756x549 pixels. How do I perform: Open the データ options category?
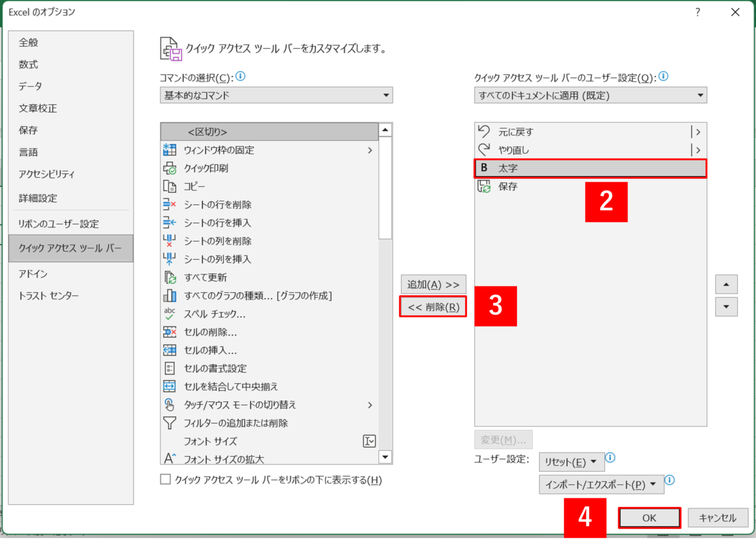[x=71, y=86]
